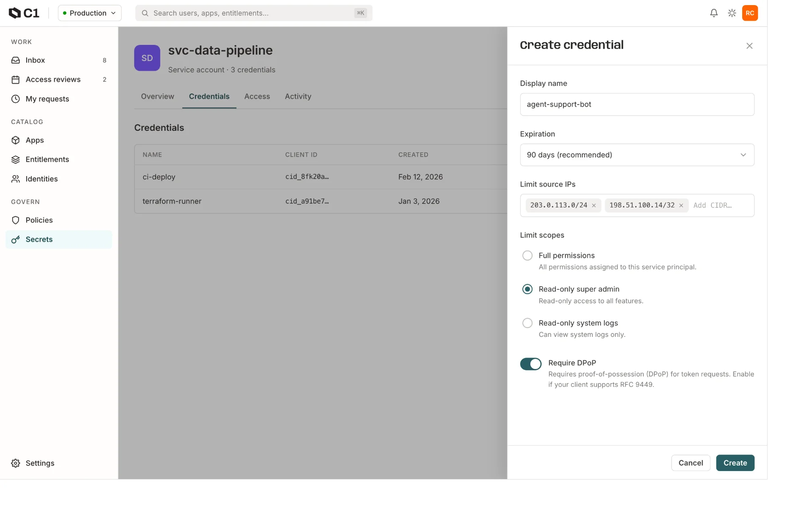Open Apps in the sidebar
The height and width of the screenshot is (507, 812).
click(59, 140)
